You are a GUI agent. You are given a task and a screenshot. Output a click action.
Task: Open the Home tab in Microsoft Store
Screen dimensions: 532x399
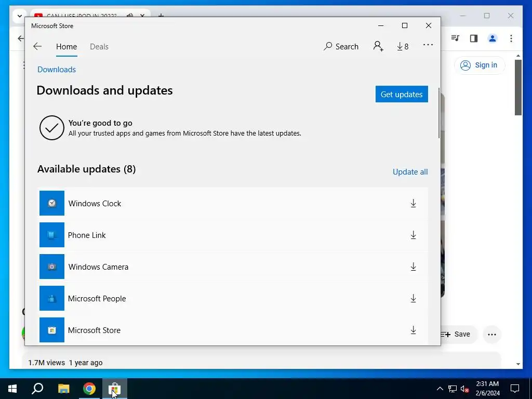(x=66, y=46)
